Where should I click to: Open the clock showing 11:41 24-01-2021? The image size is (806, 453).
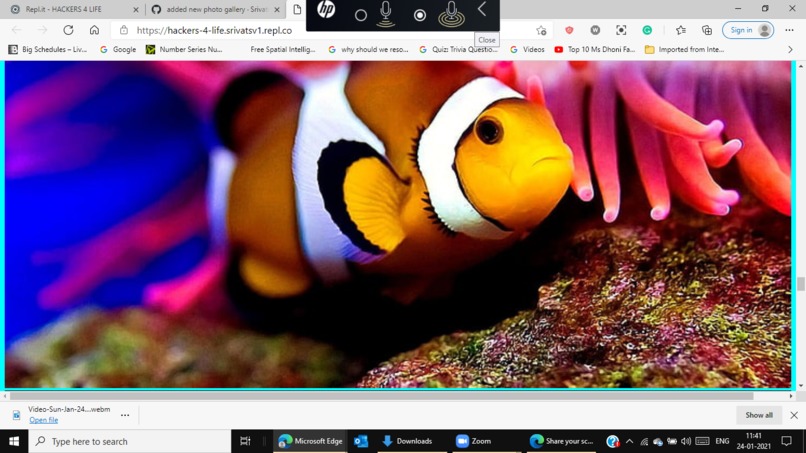pyautogui.click(x=753, y=441)
